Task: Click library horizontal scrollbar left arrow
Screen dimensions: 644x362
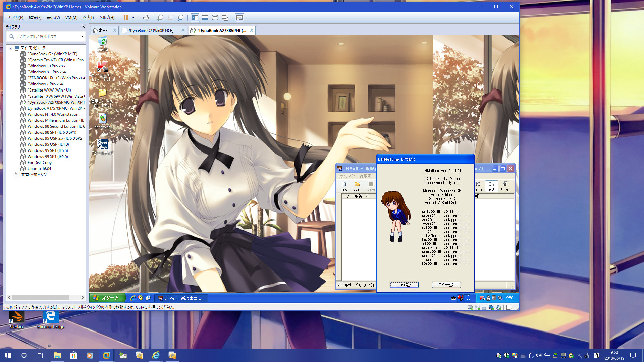Action: [9, 298]
